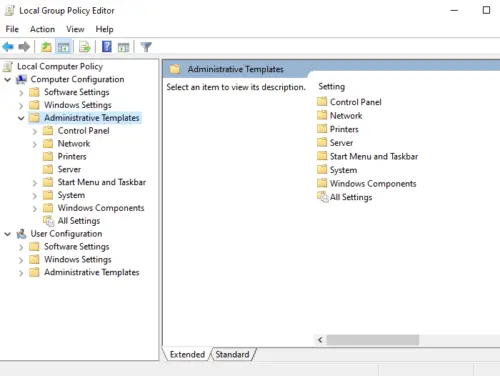
Task: Expand Software Settings under User Configuration
Action: (x=21, y=247)
